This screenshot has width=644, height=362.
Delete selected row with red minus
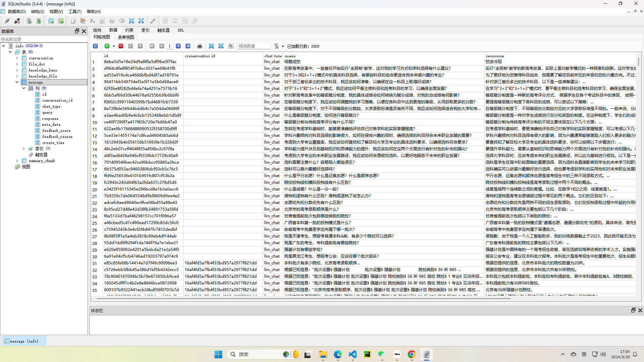pos(121,46)
